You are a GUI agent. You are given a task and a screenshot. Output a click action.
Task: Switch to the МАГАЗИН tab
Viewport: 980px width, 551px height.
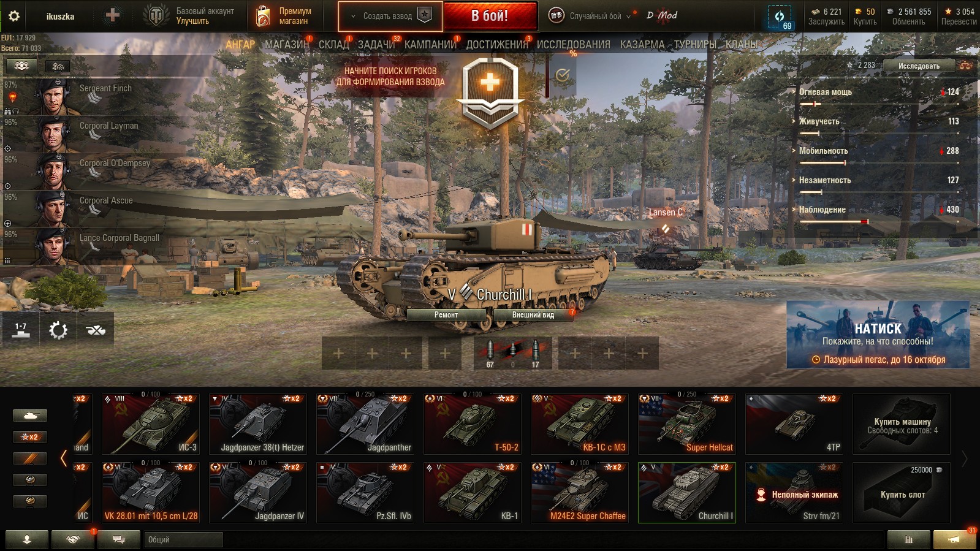(287, 44)
